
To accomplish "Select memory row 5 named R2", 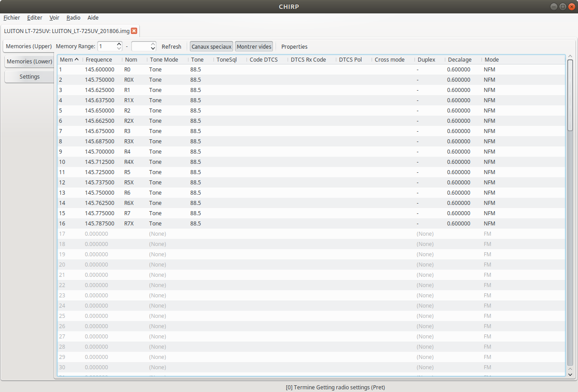I will 311,110.
